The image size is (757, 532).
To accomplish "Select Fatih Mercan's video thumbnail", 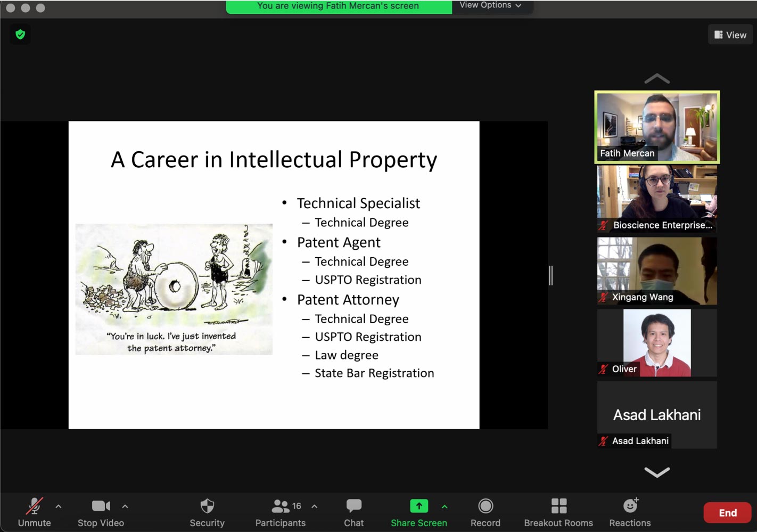I will (657, 127).
